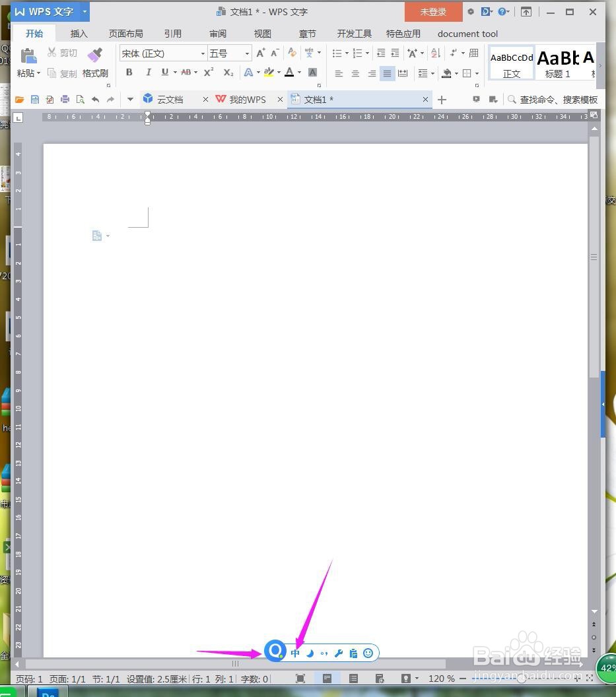This screenshot has height=697, width=616.
Task: Switch to the 页面布局 ribbon tab
Action: coord(126,34)
